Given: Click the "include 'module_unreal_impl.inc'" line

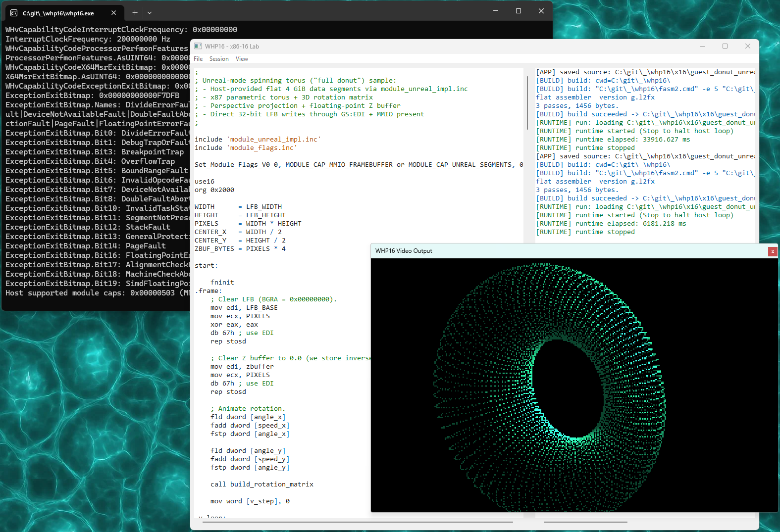Looking at the screenshot, I should [x=258, y=140].
